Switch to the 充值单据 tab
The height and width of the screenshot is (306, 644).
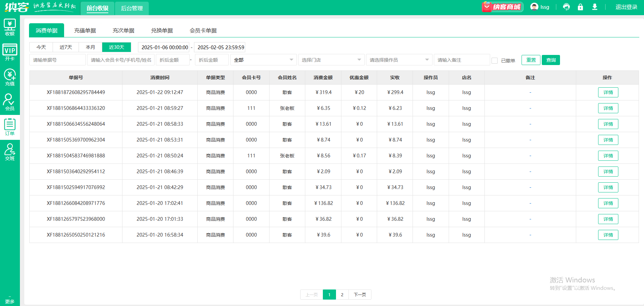pos(85,30)
